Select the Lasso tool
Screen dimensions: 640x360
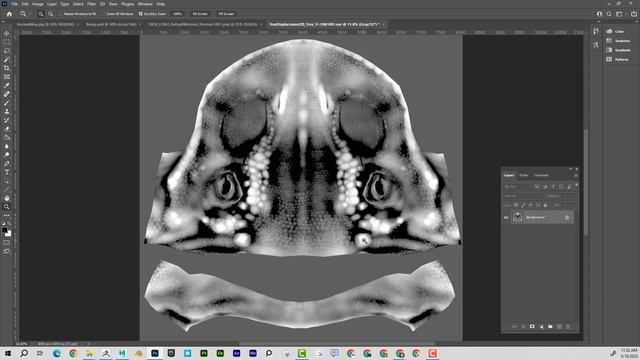pyautogui.click(x=7, y=51)
